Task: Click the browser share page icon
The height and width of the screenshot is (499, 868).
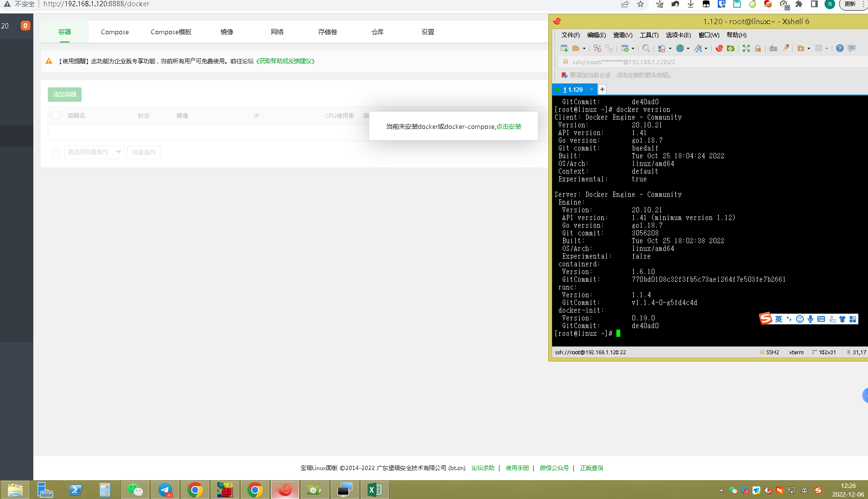Action: (625, 4)
